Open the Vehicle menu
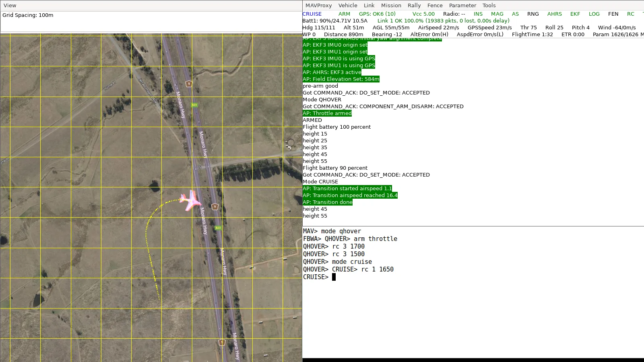This screenshot has height=362, width=644. [x=348, y=5]
